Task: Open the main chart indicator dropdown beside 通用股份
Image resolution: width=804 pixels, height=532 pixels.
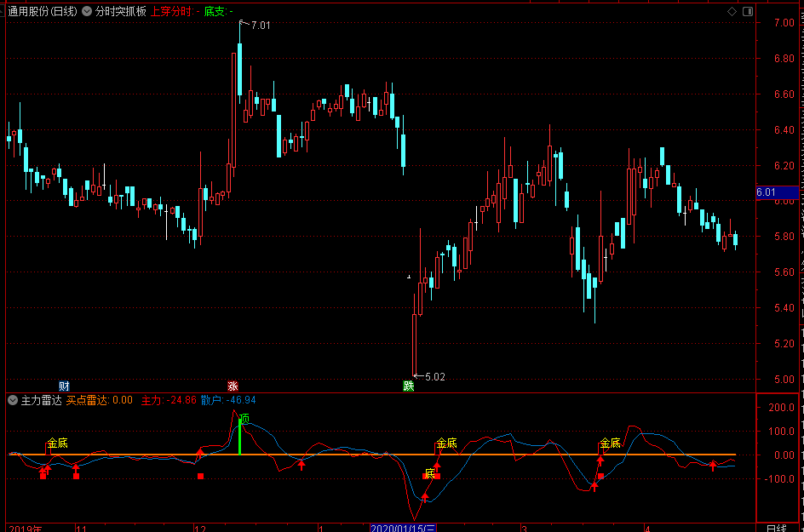Action: (87, 11)
